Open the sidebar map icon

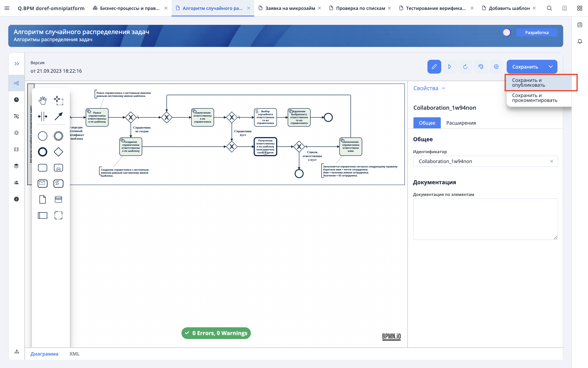click(17, 149)
